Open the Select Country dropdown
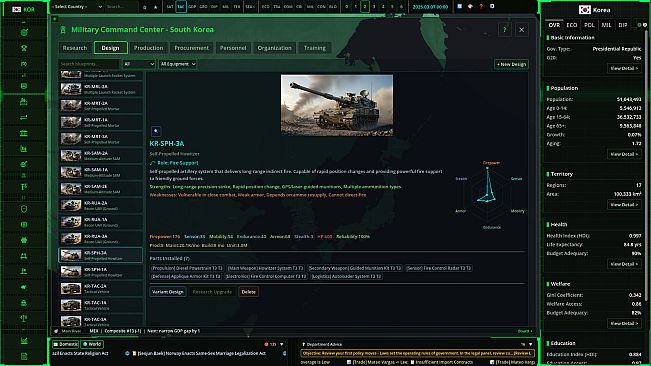Image resolution: width=651 pixels, height=366 pixels. [77, 7]
